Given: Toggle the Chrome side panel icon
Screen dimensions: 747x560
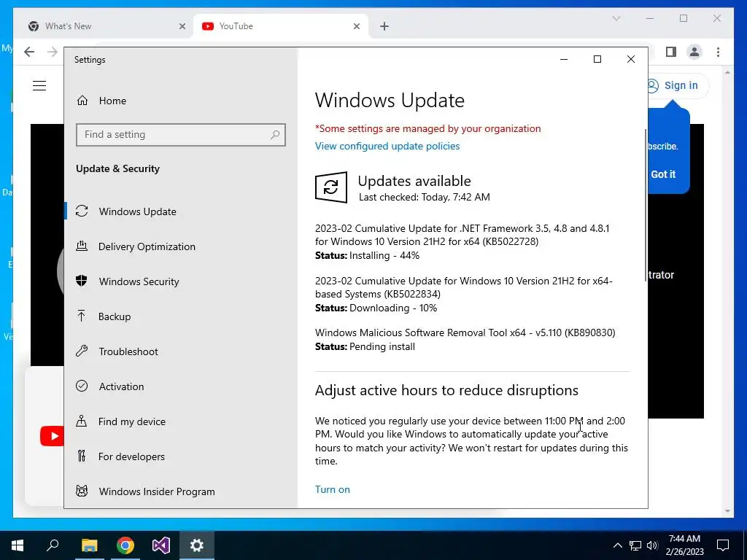Looking at the screenshot, I should click(x=671, y=52).
